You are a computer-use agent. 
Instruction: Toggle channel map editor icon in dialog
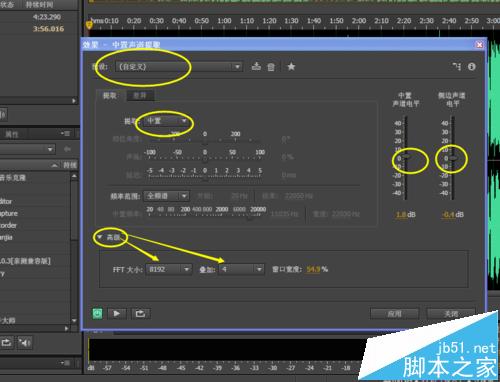click(x=457, y=67)
